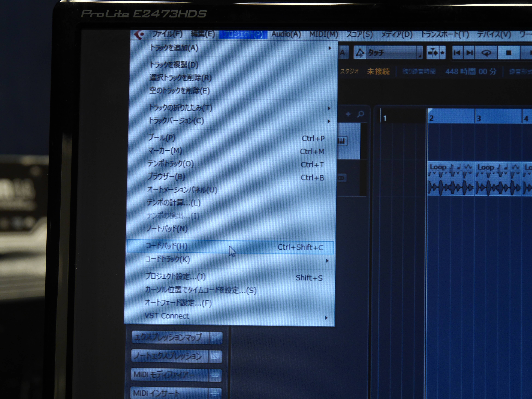Open the スコア(S) menu
This screenshot has height=399, width=532.
[x=359, y=34]
